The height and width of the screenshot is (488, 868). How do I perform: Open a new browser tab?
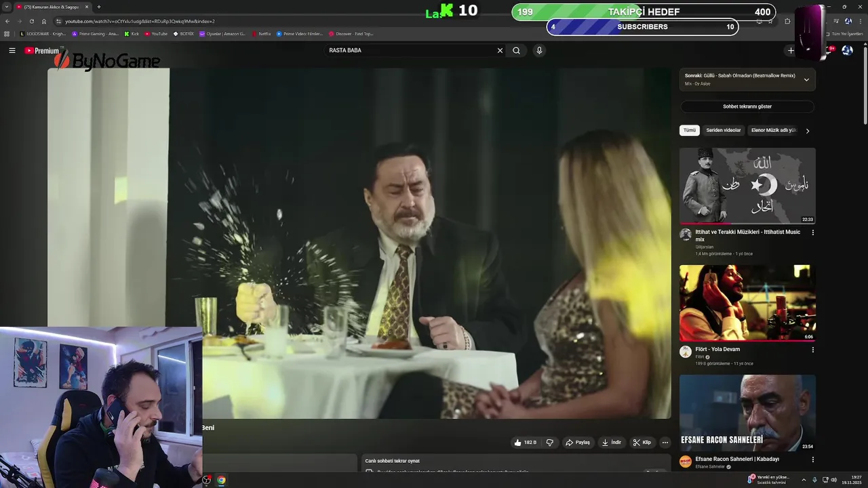point(98,7)
